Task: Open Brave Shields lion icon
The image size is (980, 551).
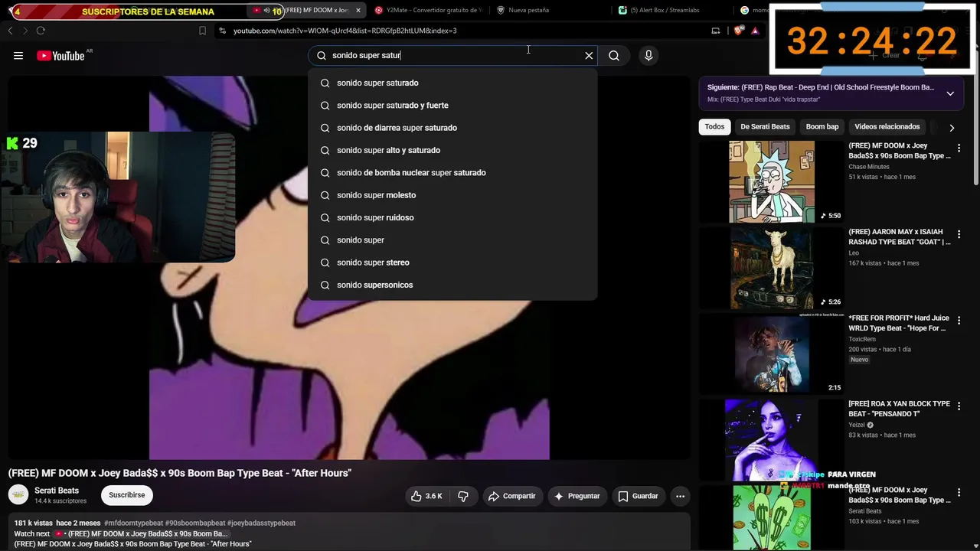Action: coord(738,31)
